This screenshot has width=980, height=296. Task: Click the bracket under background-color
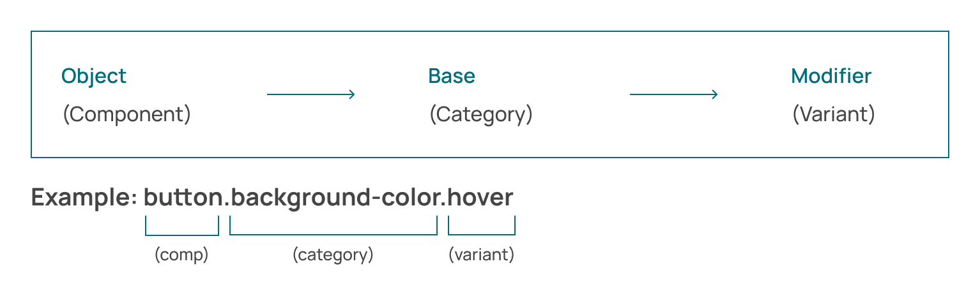pos(333,226)
